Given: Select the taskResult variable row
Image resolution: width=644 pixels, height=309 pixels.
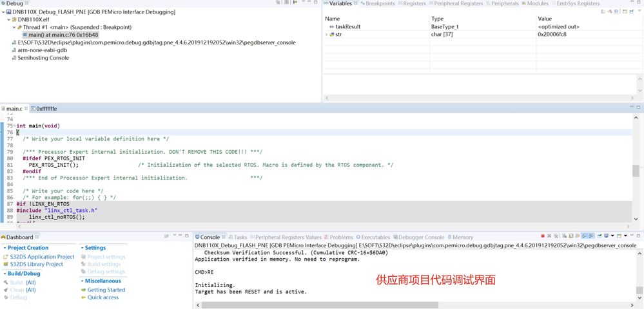Looking at the screenshot, I should point(482,26).
